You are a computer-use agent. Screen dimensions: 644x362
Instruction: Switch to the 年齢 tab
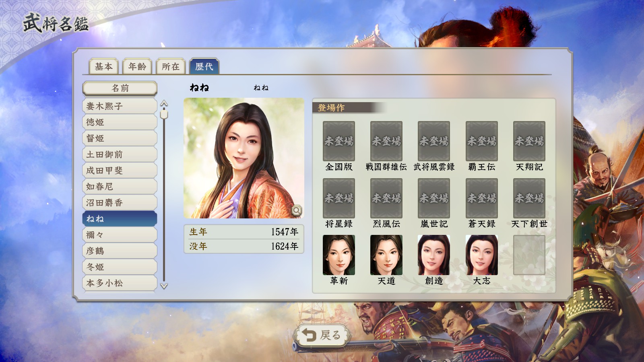137,66
